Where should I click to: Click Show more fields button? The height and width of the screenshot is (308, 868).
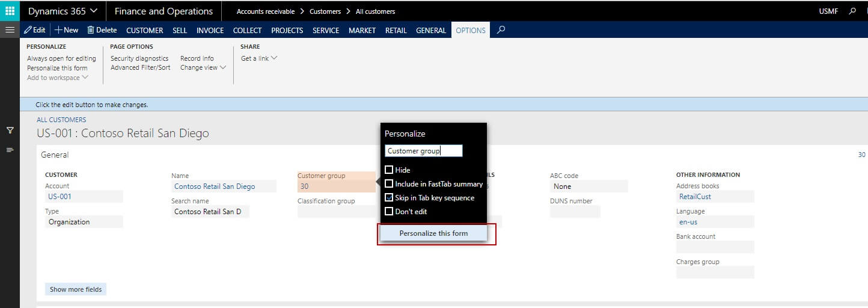pyautogui.click(x=76, y=289)
